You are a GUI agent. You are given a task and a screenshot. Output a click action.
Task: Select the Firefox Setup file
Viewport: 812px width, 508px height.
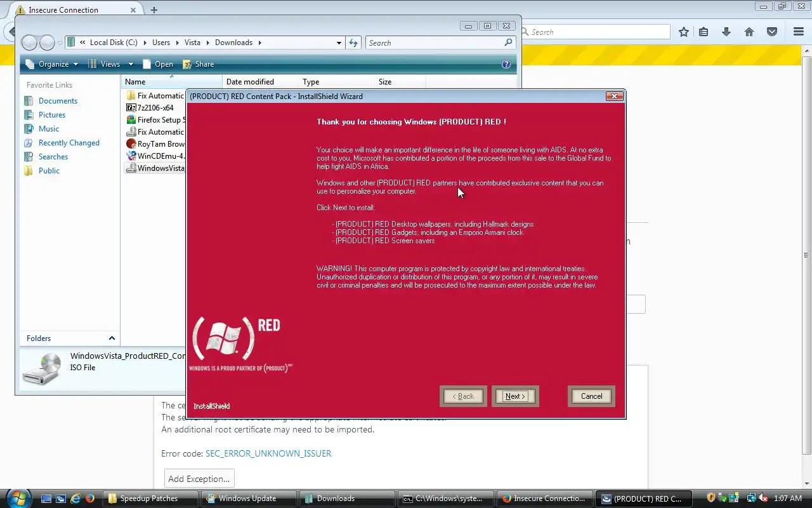tap(156, 120)
